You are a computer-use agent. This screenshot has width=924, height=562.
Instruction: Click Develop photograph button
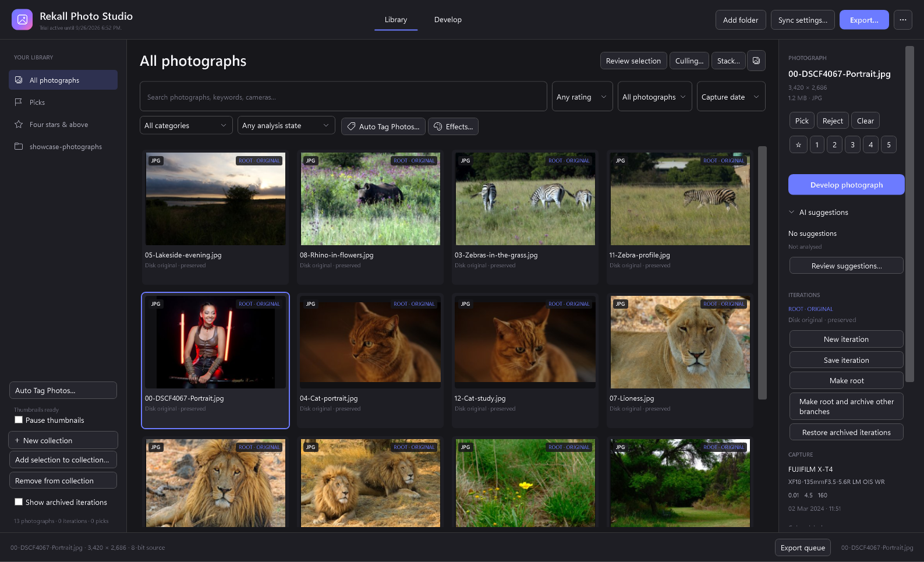click(846, 185)
